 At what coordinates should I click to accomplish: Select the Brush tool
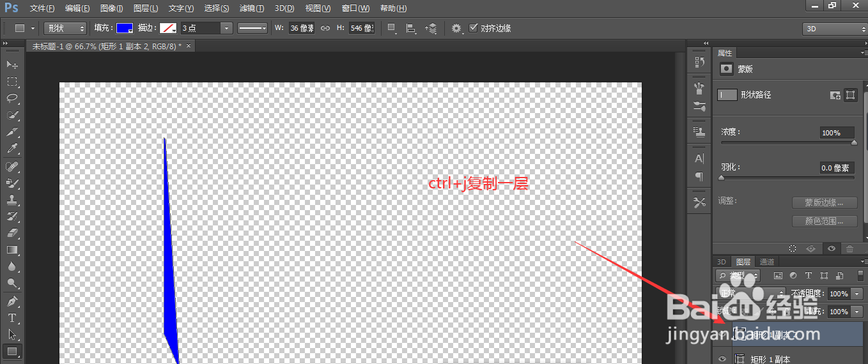pos(12,183)
